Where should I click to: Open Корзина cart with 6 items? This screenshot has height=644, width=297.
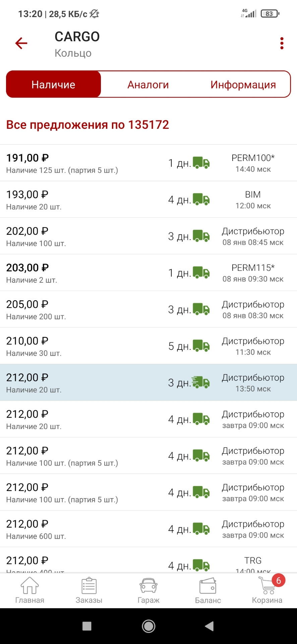(268, 590)
